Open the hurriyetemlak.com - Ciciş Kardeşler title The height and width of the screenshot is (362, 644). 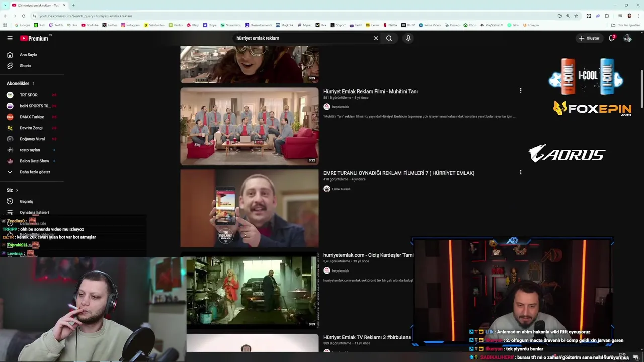click(368, 255)
